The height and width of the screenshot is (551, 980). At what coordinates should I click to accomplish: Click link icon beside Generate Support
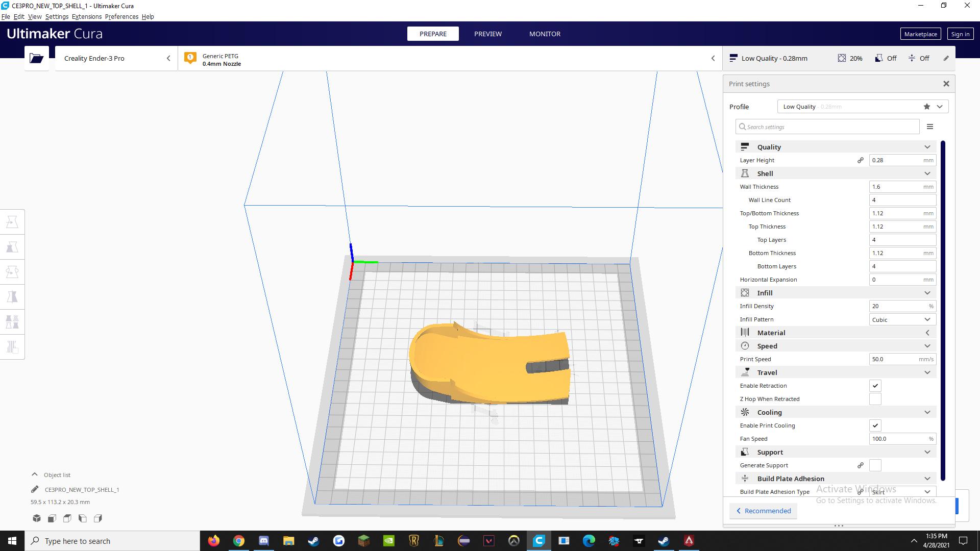(x=861, y=465)
